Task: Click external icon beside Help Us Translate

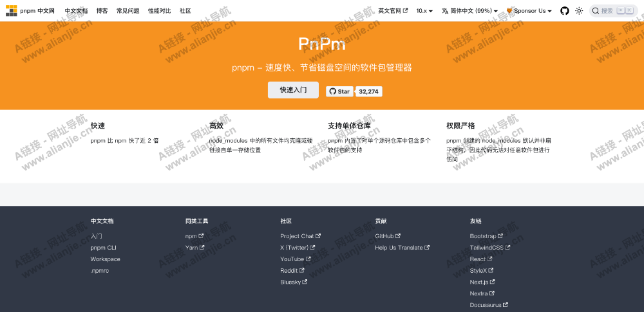Action: (x=427, y=248)
